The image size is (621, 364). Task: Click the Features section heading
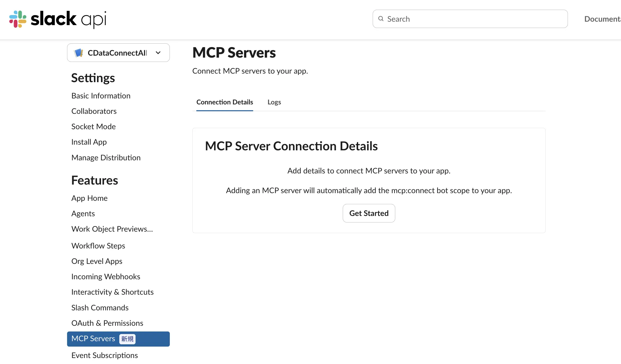pyautogui.click(x=94, y=181)
